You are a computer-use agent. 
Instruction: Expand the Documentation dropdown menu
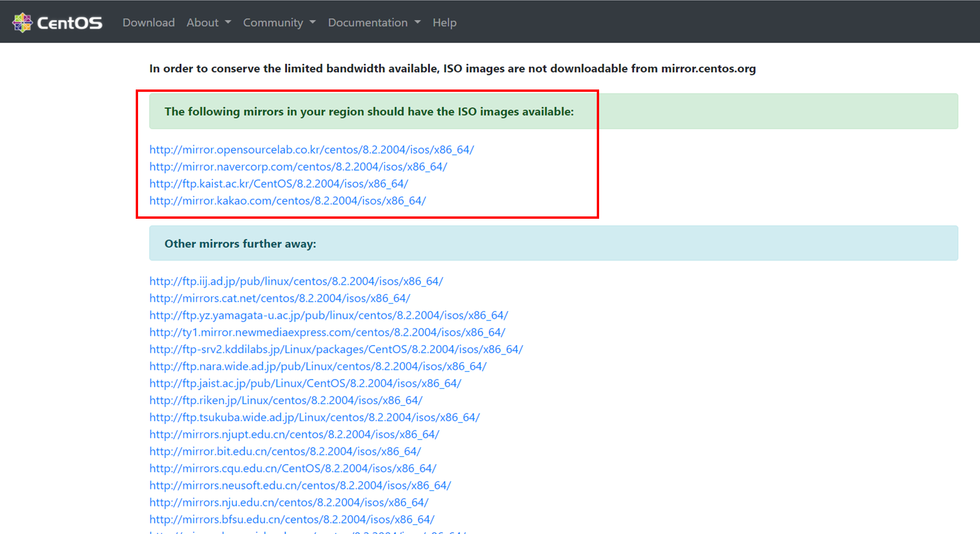click(374, 22)
